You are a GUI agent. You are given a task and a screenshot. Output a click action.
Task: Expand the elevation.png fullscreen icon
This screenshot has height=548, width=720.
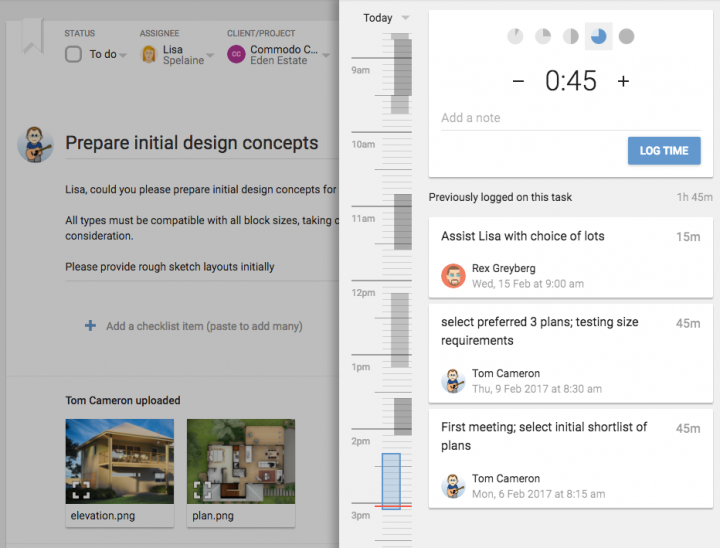click(81, 490)
